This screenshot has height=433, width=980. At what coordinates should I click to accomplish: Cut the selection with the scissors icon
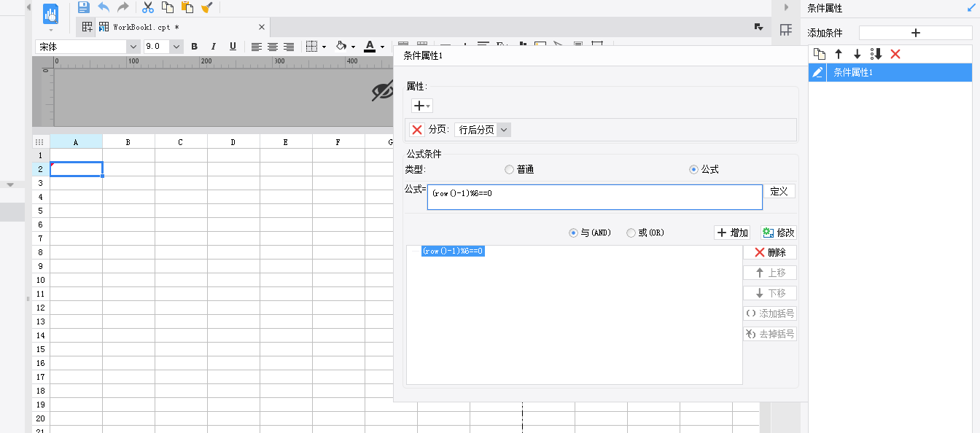tap(148, 7)
